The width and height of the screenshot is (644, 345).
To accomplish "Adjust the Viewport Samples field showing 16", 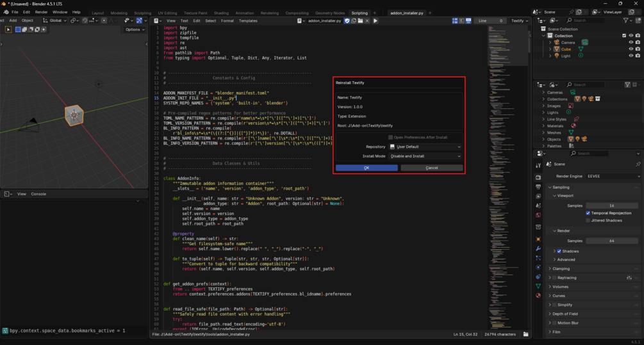I will pyautogui.click(x=612, y=205).
